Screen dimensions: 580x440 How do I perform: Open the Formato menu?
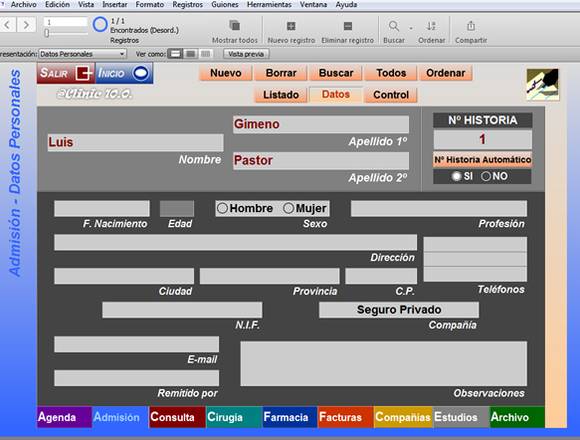149,5
